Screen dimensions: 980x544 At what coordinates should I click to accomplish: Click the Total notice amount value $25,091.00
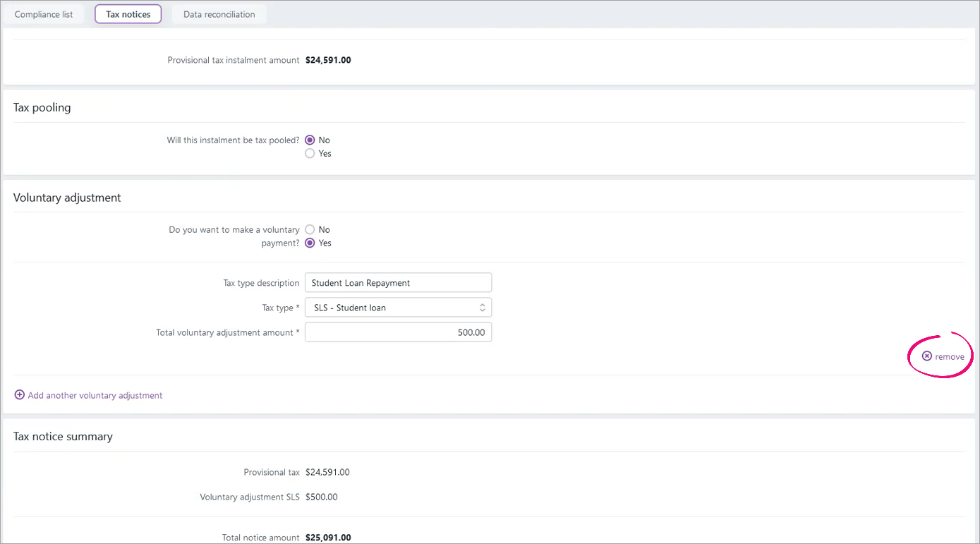(328, 538)
